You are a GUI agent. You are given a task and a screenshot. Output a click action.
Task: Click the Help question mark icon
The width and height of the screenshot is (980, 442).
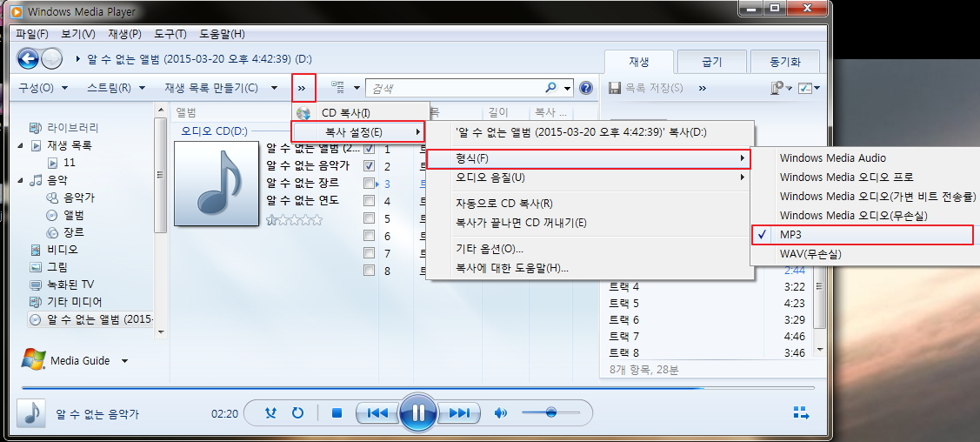click(x=585, y=88)
